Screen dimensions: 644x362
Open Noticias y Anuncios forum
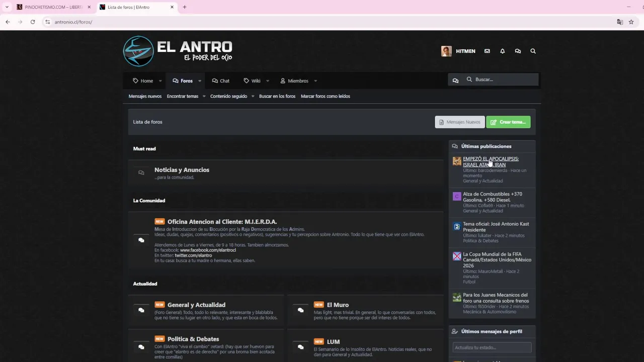pyautogui.click(x=182, y=170)
